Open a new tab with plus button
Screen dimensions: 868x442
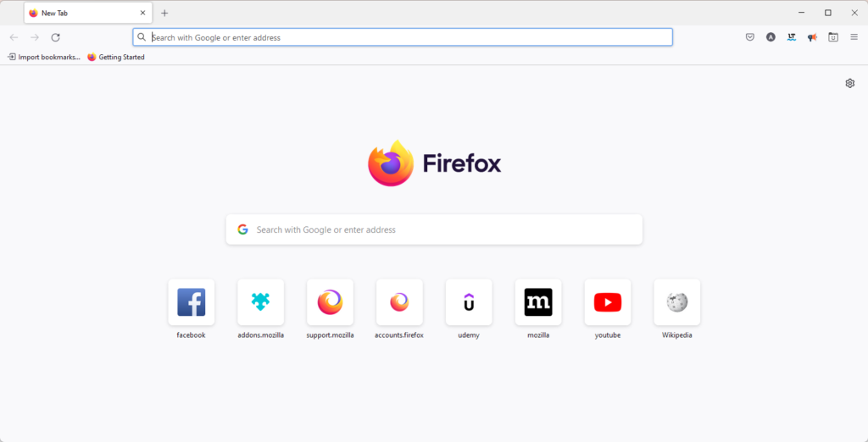click(164, 13)
